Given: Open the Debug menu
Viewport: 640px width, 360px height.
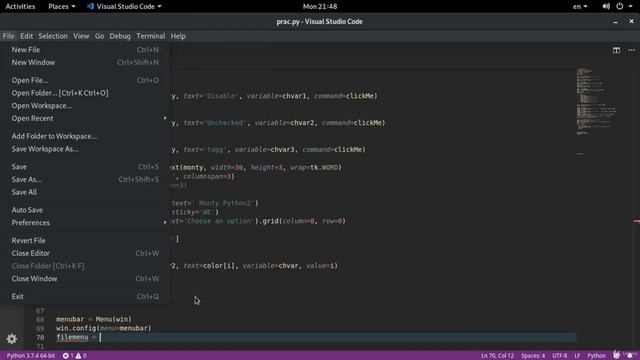Looking at the screenshot, I should (120, 36).
